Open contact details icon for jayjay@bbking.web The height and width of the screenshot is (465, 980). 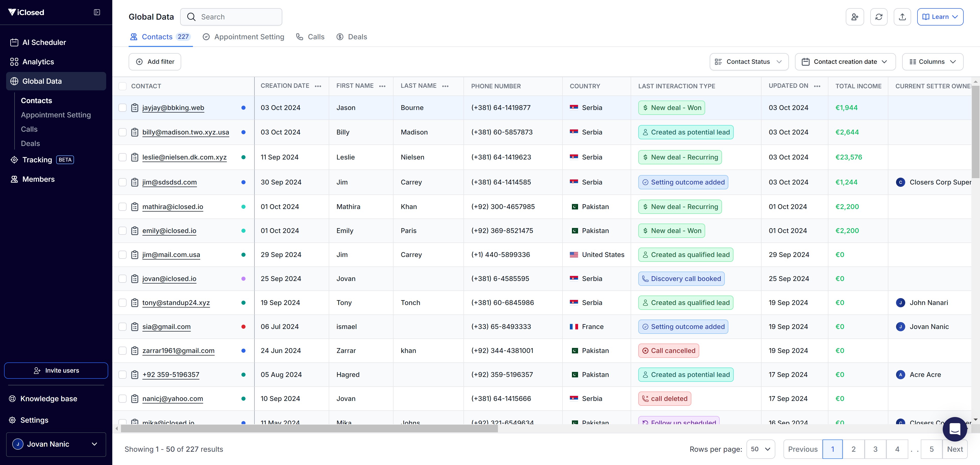135,108
